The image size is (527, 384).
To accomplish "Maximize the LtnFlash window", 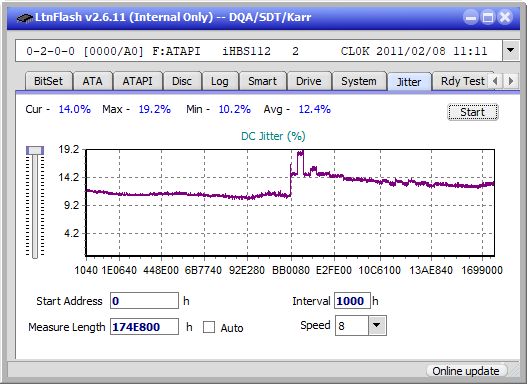I will [x=488, y=17].
